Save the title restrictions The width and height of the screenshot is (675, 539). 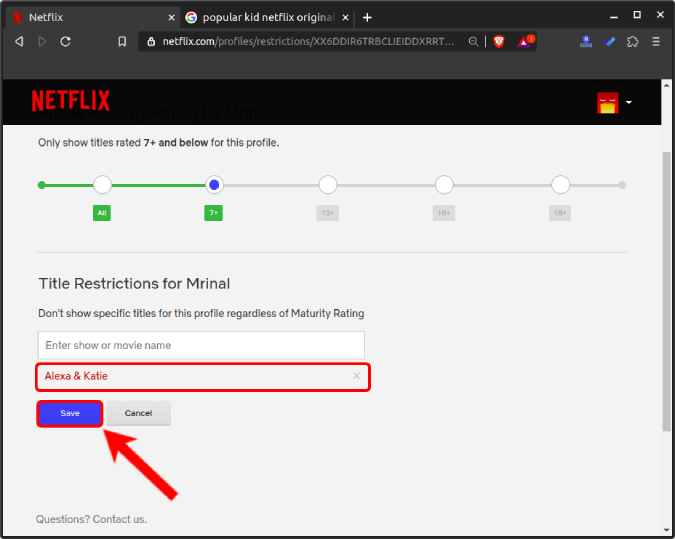point(70,413)
